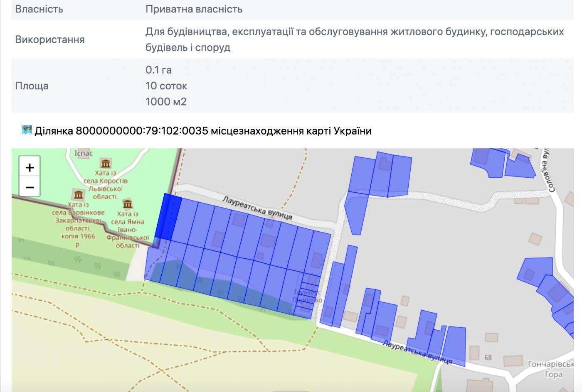Click museum icon above Хата із села Коростів

(x=106, y=163)
